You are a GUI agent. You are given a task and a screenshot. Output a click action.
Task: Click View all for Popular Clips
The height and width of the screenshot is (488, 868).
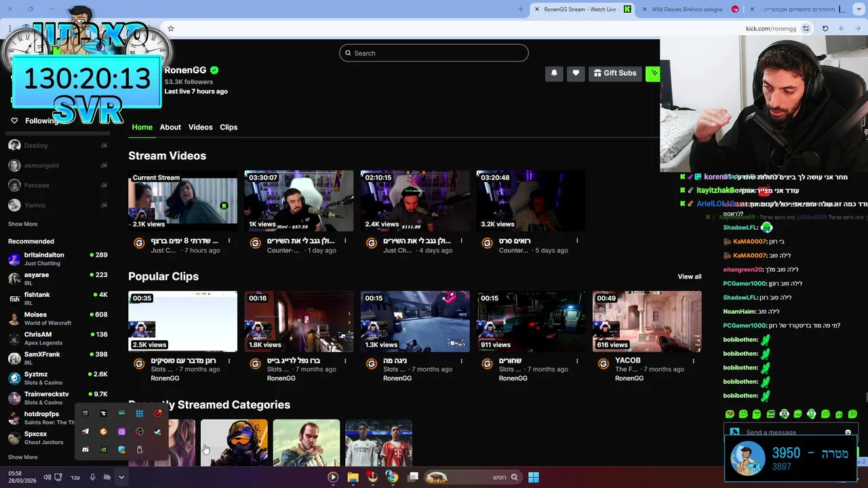(689, 277)
